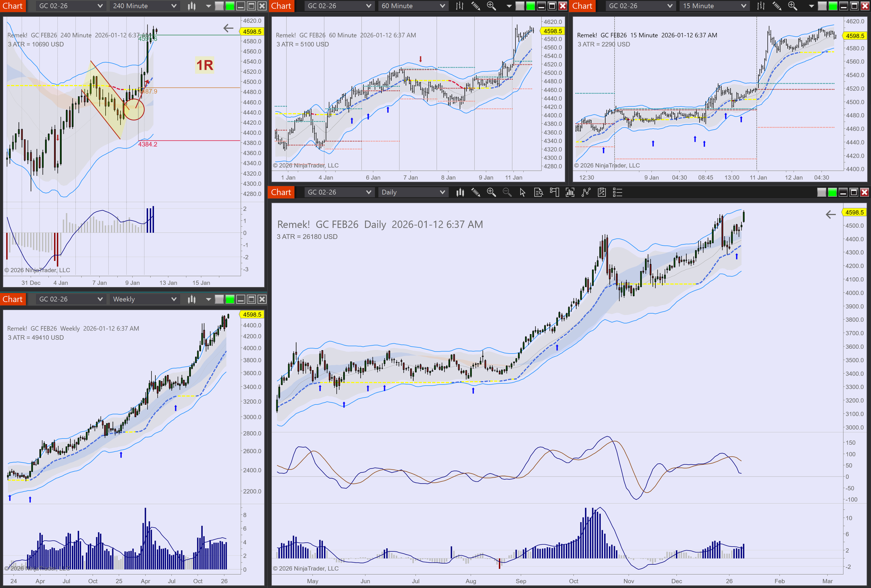Click bar style icon on 15 Minute chart

[761, 6]
